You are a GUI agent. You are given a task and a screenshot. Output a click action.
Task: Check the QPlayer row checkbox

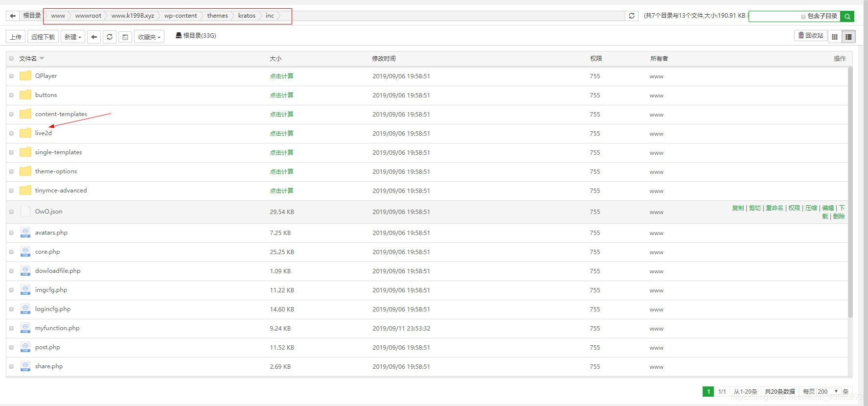11,76
